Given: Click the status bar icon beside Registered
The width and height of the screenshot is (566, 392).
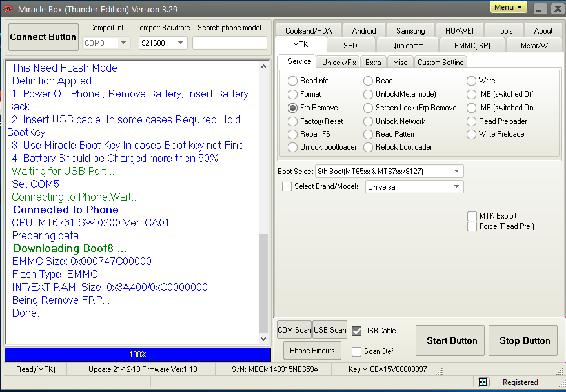Looking at the screenshot, I should point(483,382).
